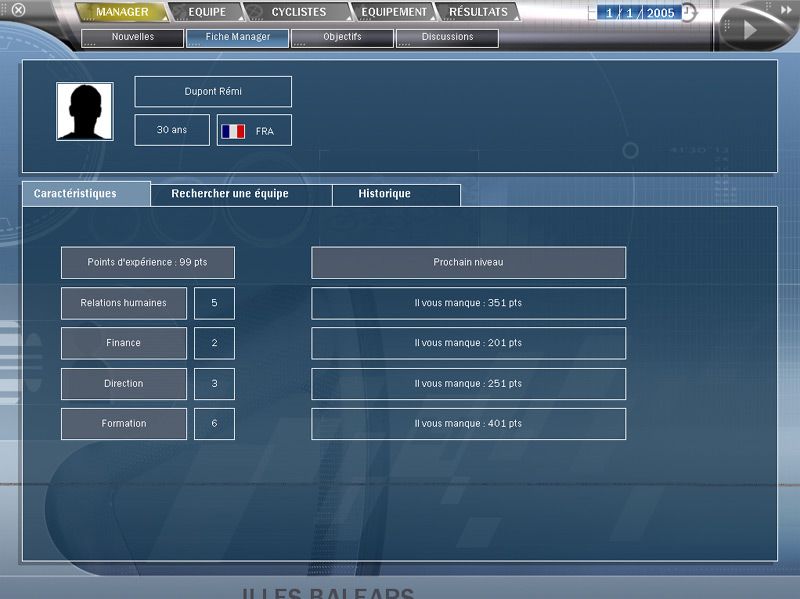Select the Finance skill button
The height and width of the screenshot is (599, 800).
tap(124, 343)
